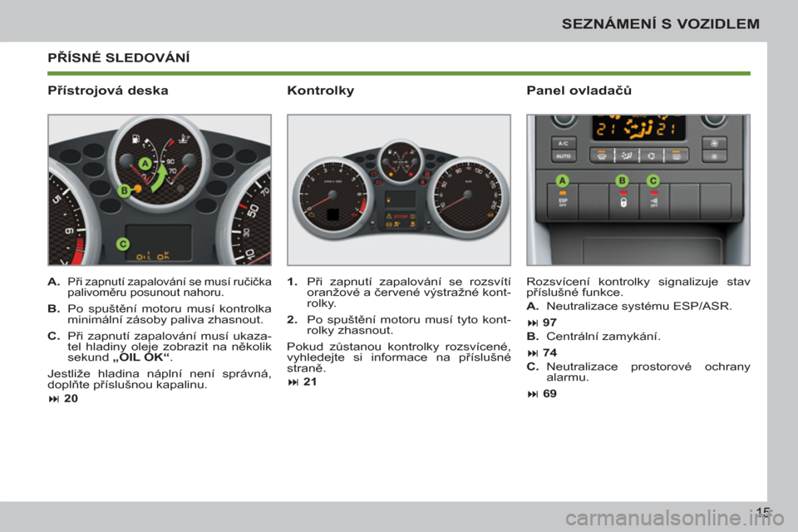Click the text "Neutralizace systému ESP/ASR."
This screenshot has width=798, height=532.
tap(639, 307)
